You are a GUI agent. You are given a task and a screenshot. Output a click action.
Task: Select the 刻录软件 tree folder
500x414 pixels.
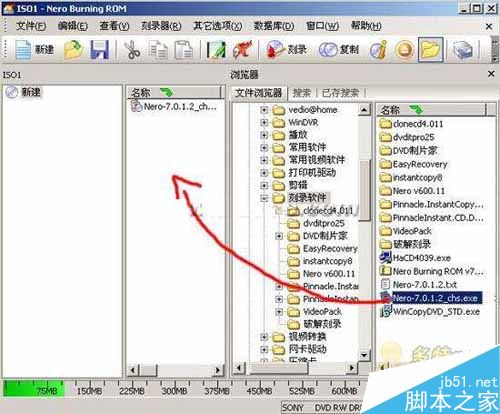pyautogui.click(x=307, y=198)
